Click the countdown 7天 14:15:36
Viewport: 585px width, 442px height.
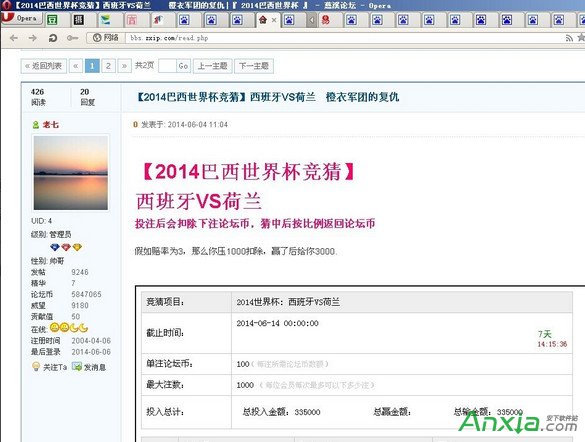552,339
